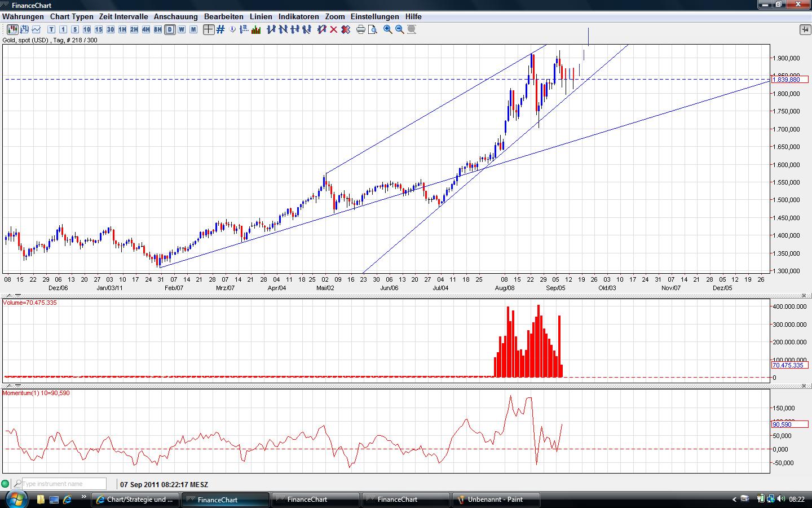Click the zoom in magnifier
The image size is (812, 508).
[388, 29]
